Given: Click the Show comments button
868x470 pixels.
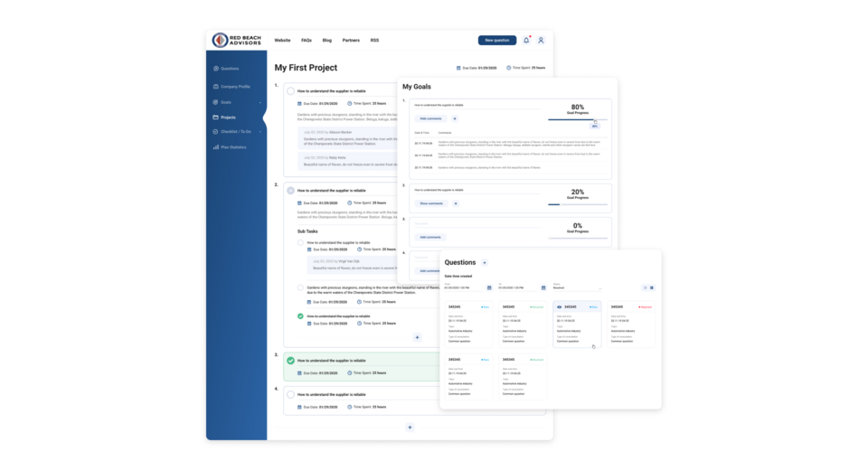Looking at the screenshot, I should pyautogui.click(x=430, y=203).
